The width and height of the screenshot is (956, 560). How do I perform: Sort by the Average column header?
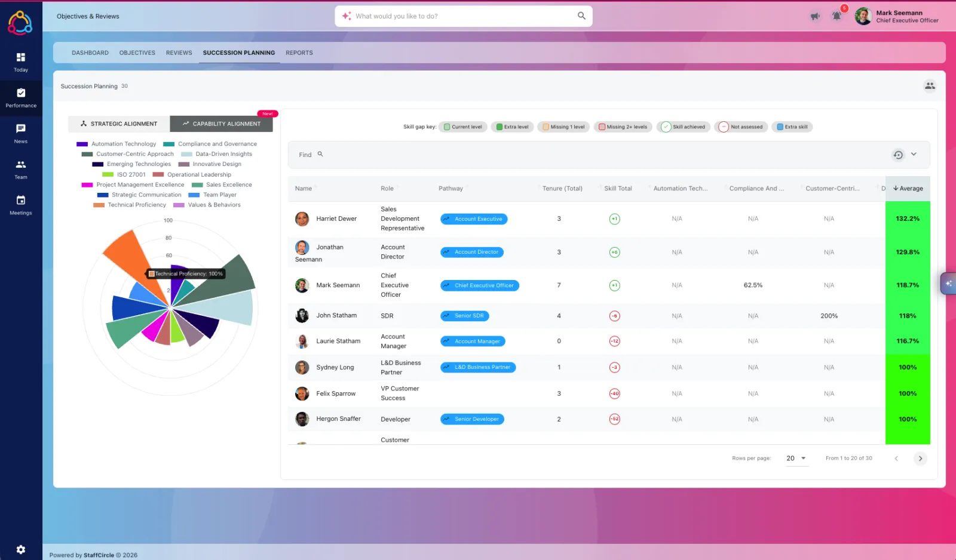click(908, 189)
